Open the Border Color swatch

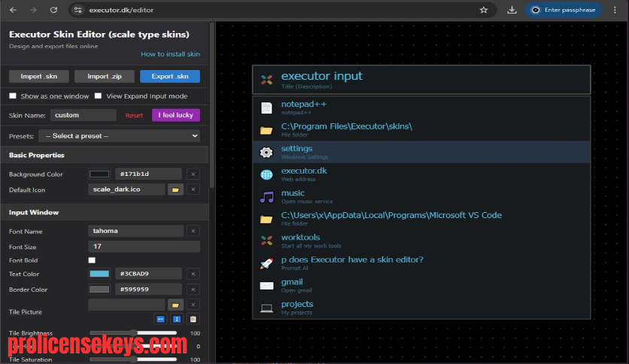[99, 290]
